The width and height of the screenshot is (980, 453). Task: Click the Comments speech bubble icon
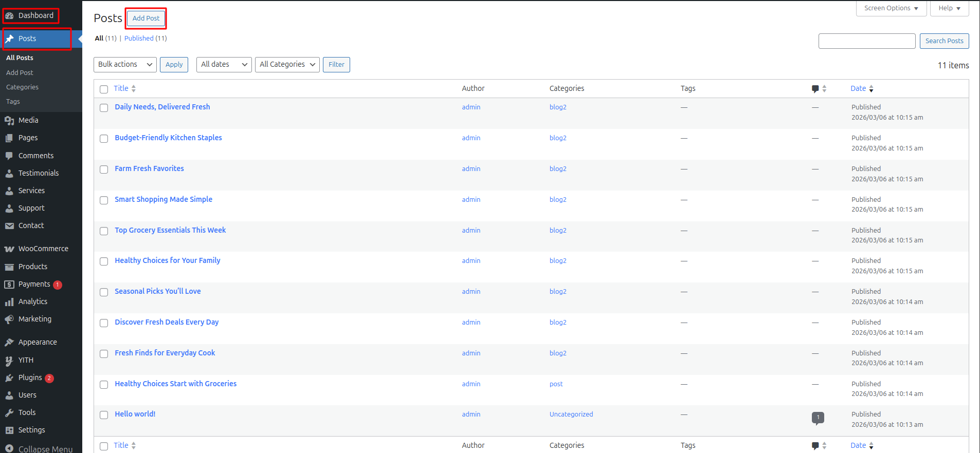pyautogui.click(x=9, y=156)
